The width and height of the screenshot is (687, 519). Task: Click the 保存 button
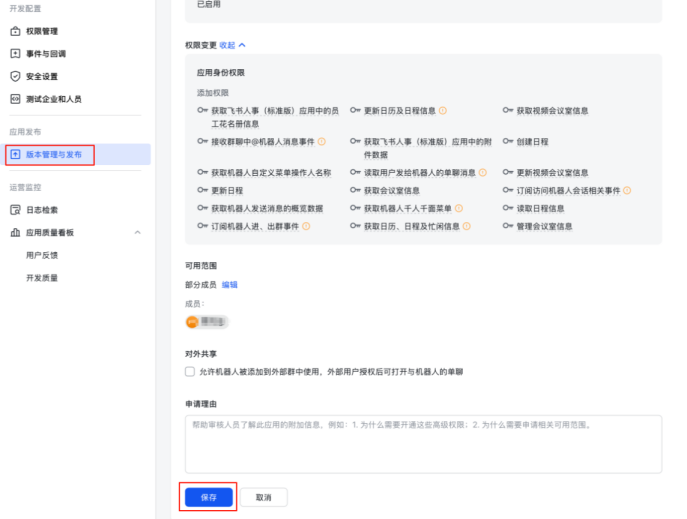[208, 497]
